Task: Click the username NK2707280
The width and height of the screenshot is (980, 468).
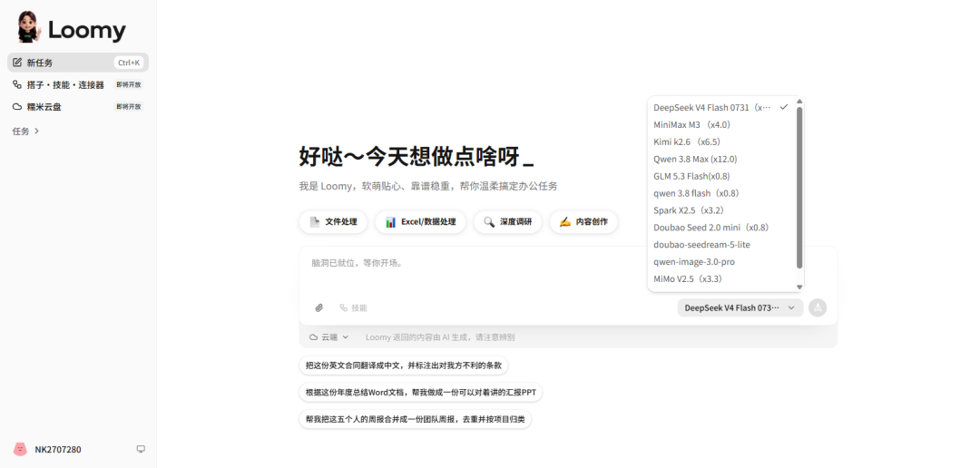Action: (58, 450)
